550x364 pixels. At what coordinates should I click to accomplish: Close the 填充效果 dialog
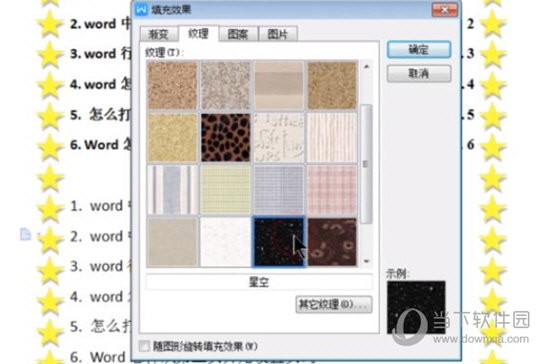click(x=444, y=10)
